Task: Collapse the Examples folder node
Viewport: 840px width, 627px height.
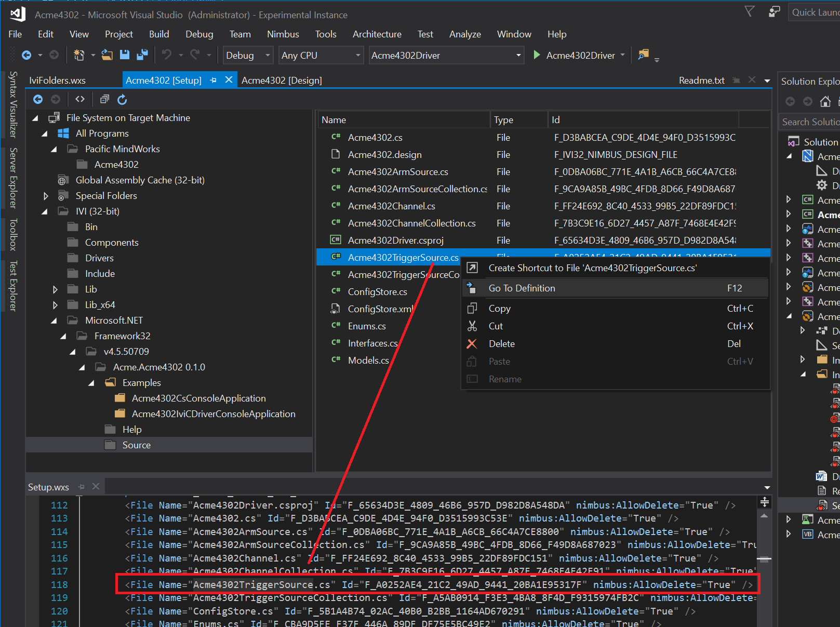Action: click(91, 383)
